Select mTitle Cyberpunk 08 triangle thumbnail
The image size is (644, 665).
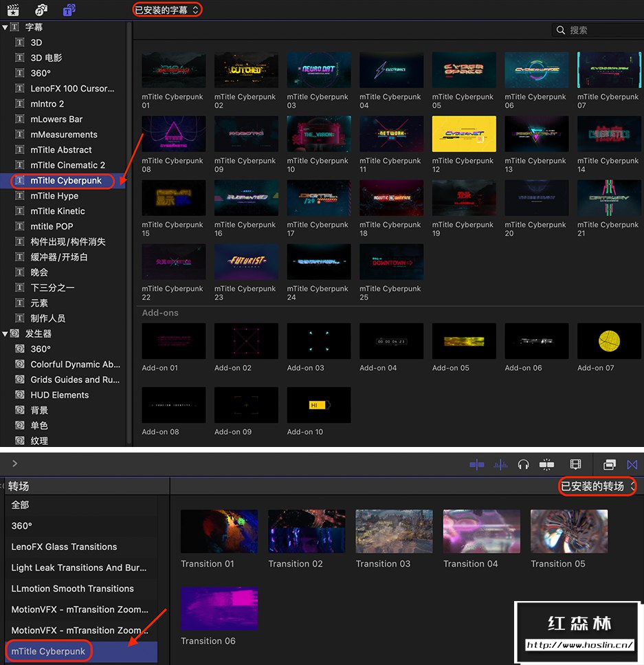coord(173,133)
